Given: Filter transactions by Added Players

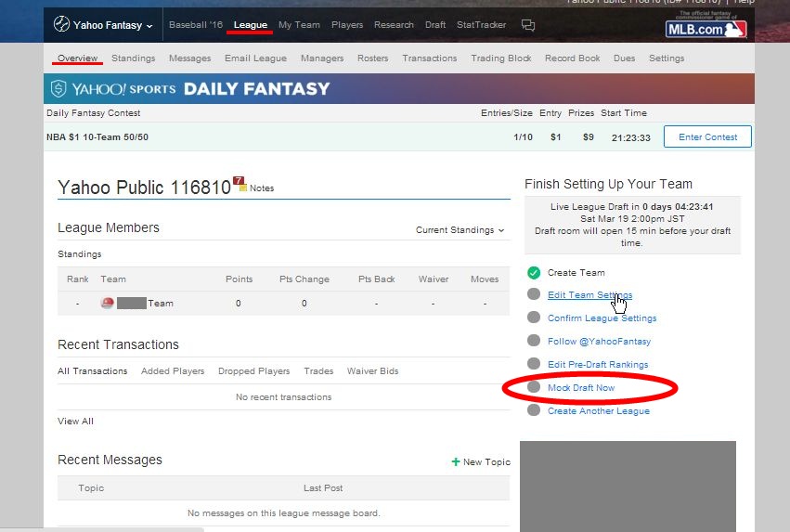Looking at the screenshot, I should pyautogui.click(x=173, y=370).
